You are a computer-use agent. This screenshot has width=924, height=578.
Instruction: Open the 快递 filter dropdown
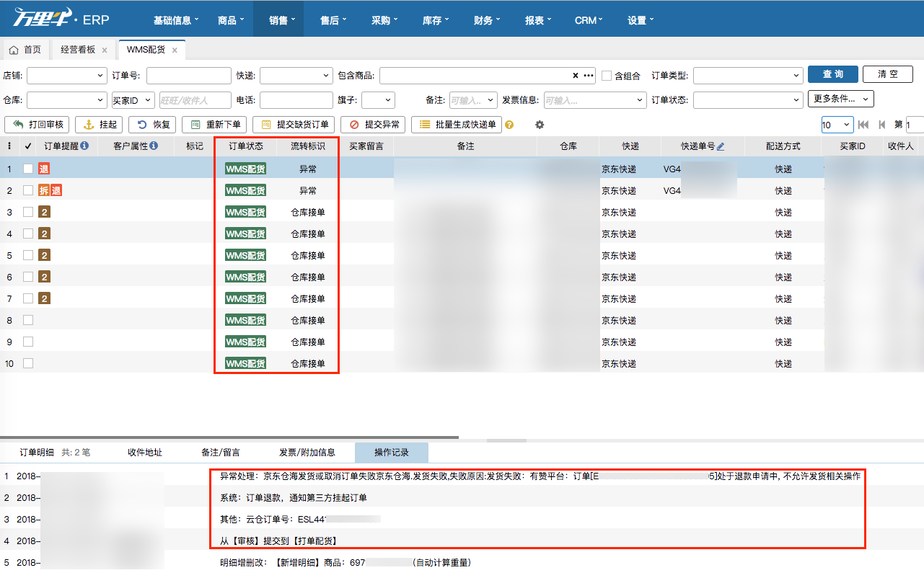click(296, 76)
